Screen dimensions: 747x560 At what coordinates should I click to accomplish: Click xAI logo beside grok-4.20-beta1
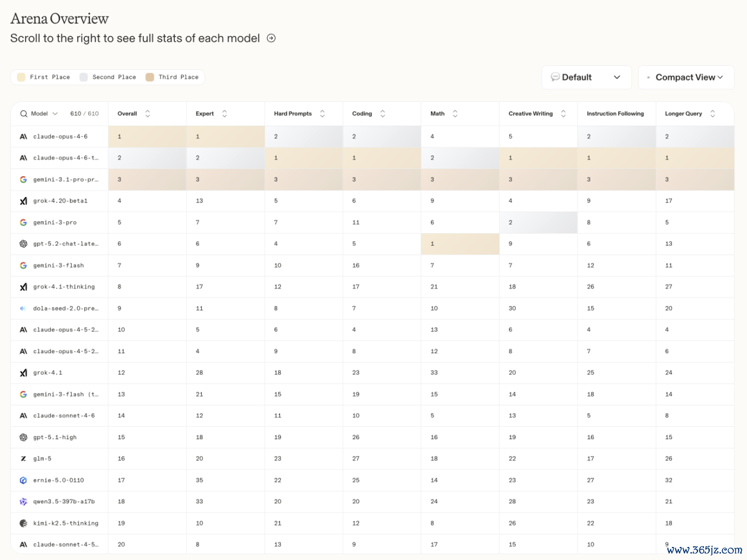point(24,201)
